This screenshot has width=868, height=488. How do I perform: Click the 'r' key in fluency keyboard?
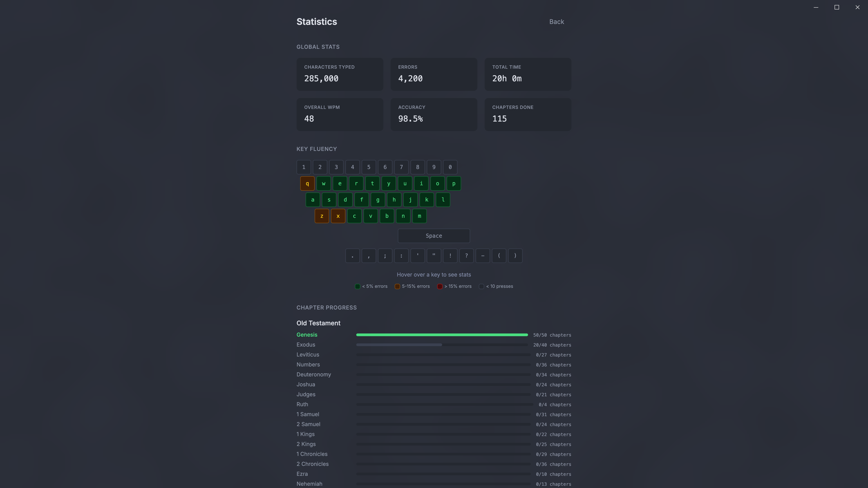tap(356, 183)
